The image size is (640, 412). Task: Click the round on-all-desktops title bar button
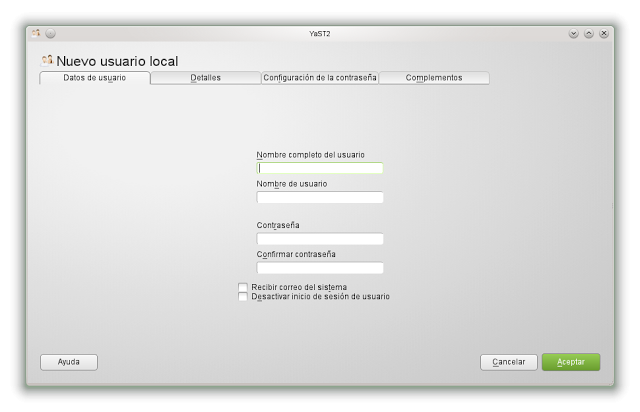click(x=50, y=33)
